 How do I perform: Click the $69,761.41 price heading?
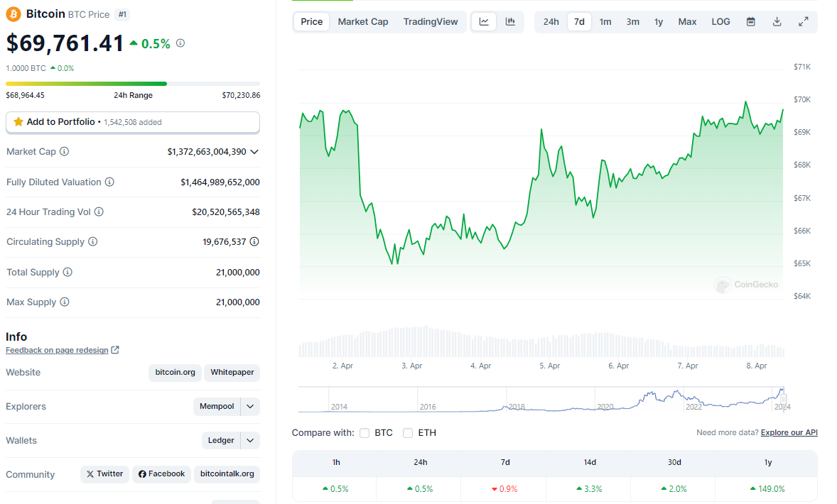click(65, 43)
